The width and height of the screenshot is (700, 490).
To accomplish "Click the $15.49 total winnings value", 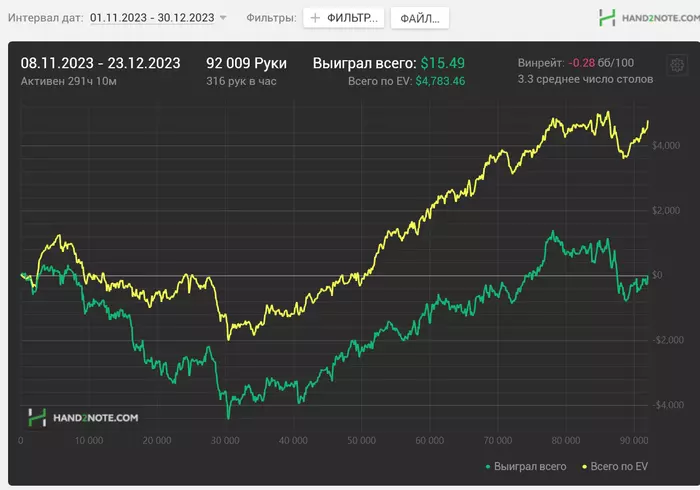I will [x=442, y=63].
